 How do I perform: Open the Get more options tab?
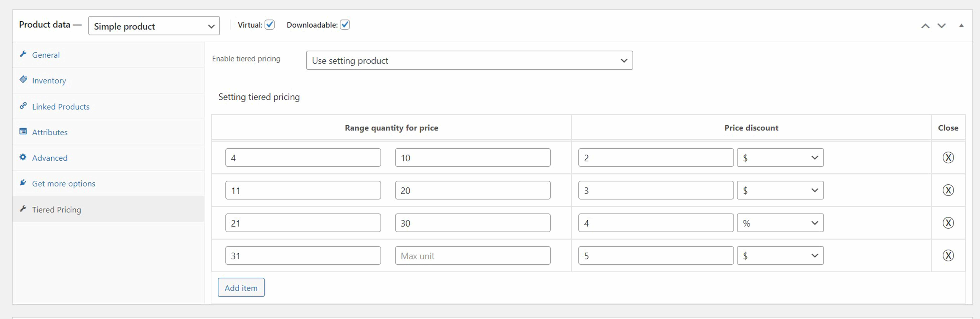click(x=108, y=184)
